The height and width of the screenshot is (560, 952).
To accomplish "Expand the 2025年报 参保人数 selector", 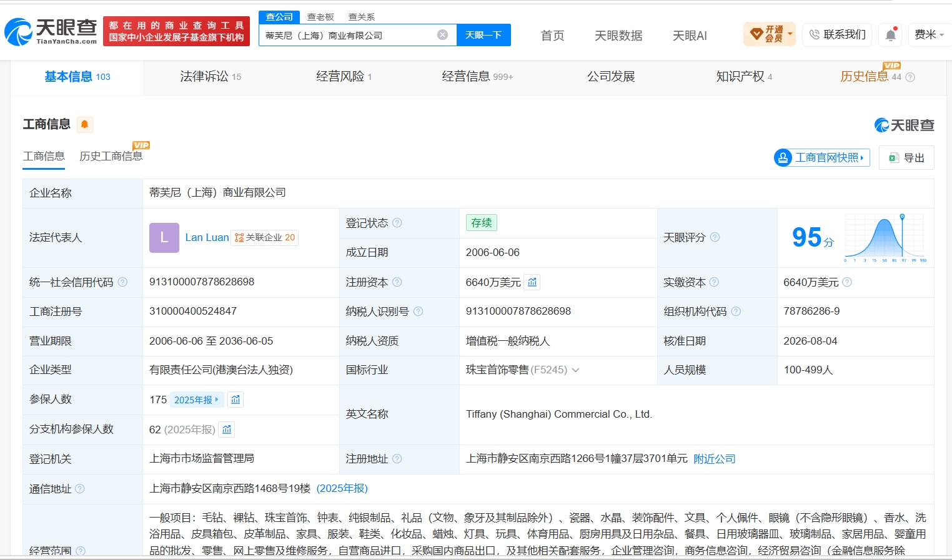I will 196,400.
